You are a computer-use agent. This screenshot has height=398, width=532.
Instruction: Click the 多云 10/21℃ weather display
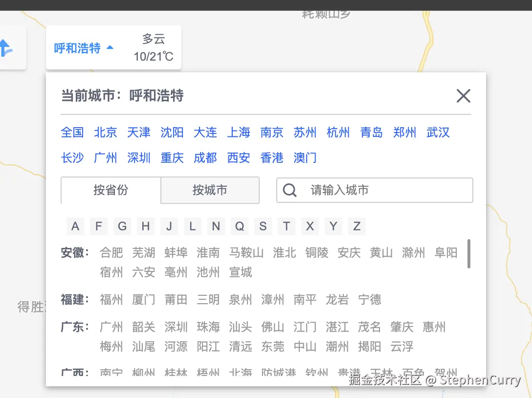tap(153, 47)
